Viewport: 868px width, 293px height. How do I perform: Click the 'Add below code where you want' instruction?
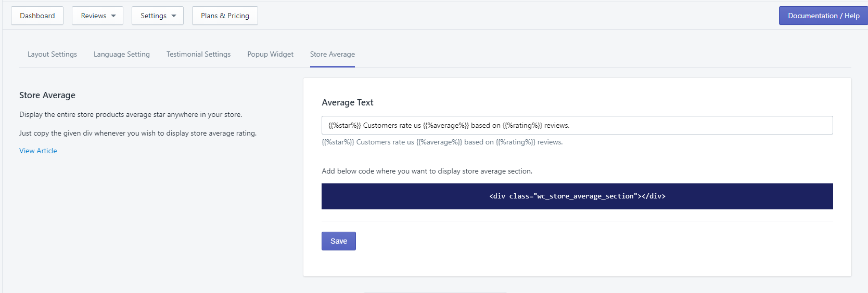(x=427, y=171)
